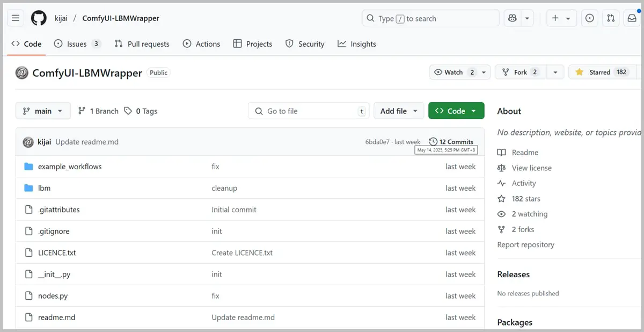Open the nodes.py file
644x332 pixels.
pyautogui.click(x=53, y=295)
